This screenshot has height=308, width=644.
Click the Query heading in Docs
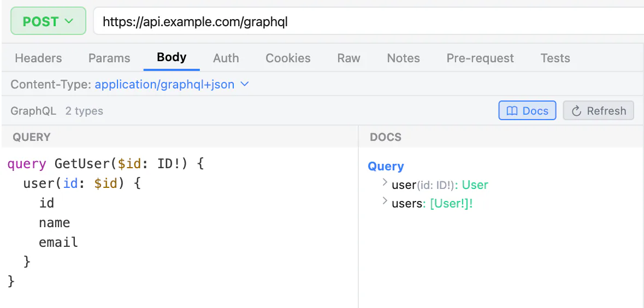tap(386, 166)
